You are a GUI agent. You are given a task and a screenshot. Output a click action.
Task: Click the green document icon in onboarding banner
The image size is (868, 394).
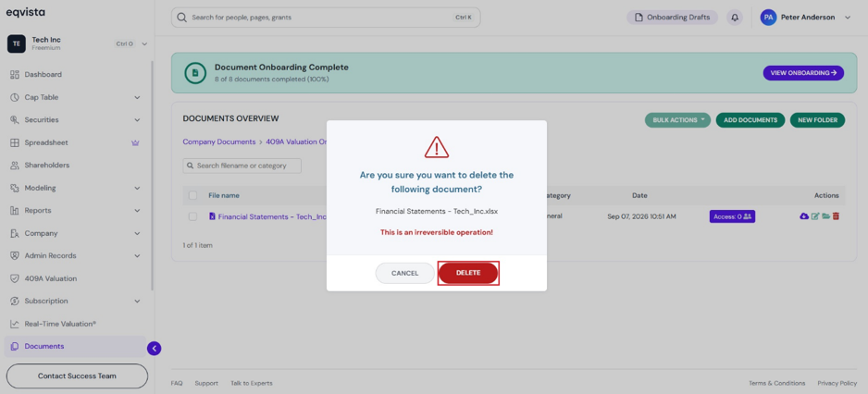point(195,72)
